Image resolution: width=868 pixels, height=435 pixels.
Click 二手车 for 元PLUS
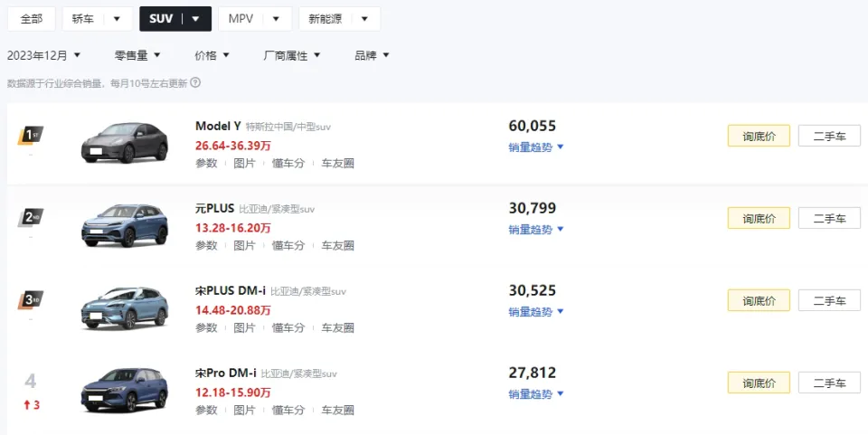(x=829, y=218)
